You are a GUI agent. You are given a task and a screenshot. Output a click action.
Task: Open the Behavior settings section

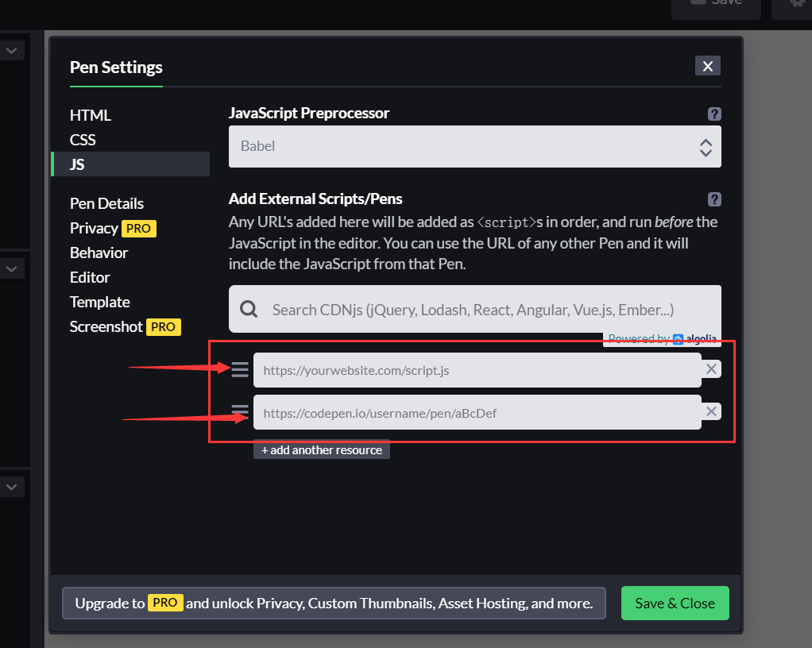click(99, 253)
